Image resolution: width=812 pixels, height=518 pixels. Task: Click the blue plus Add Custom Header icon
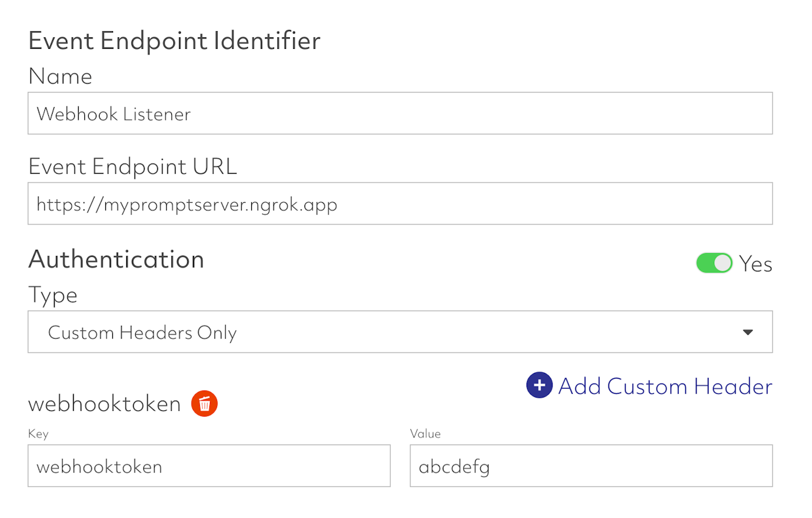click(x=539, y=385)
